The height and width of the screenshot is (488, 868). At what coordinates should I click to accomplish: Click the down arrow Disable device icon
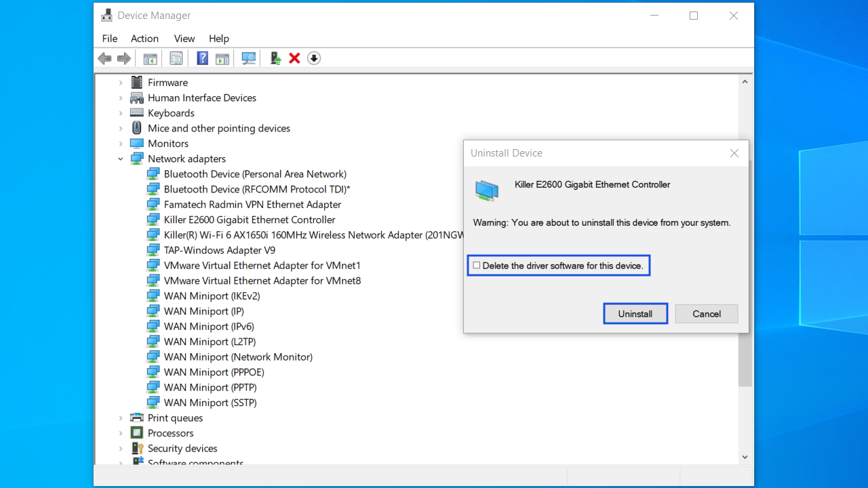313,58
